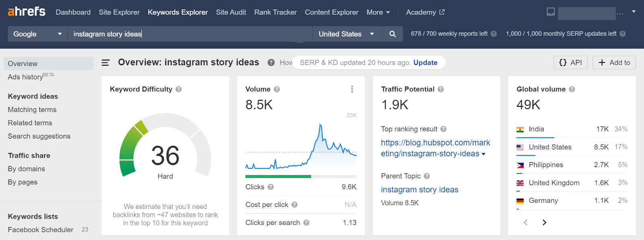Click the Add to button
Screen dimensions: 644x240
[614, 62]
